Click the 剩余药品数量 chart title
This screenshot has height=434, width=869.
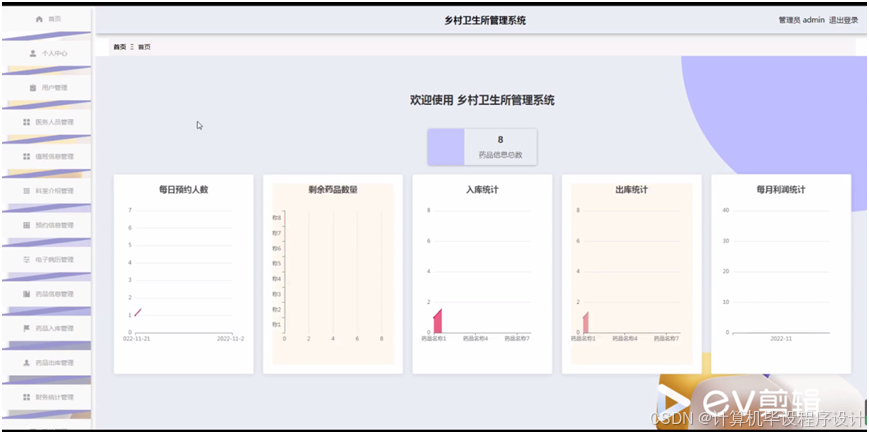click(x=333, y=190)
